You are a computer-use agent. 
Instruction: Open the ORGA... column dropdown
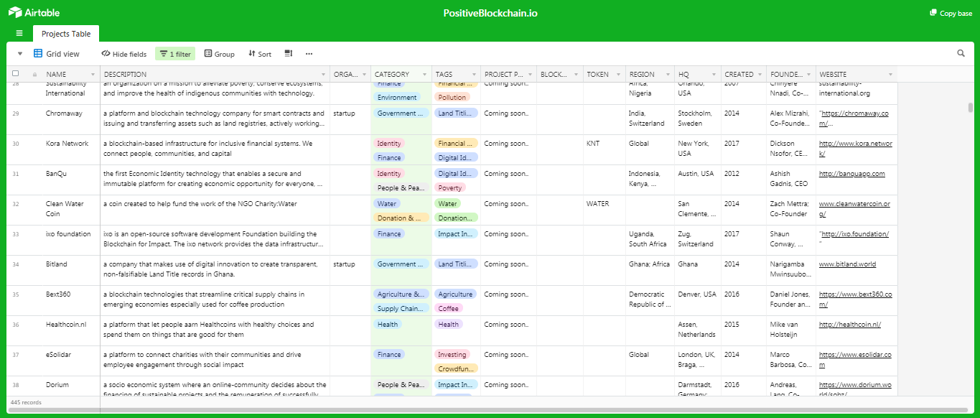(x=364, y=75)
